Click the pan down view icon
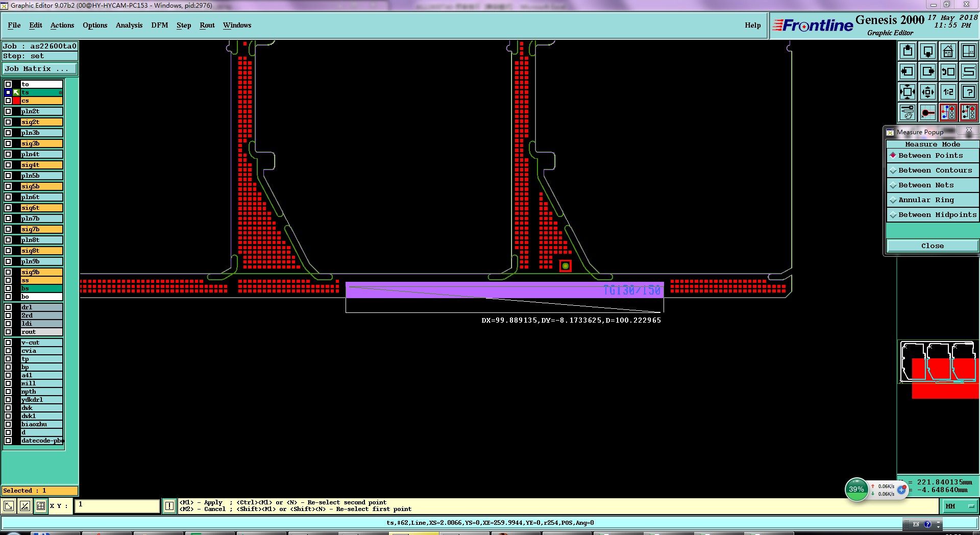 click(x=928, y=51)
